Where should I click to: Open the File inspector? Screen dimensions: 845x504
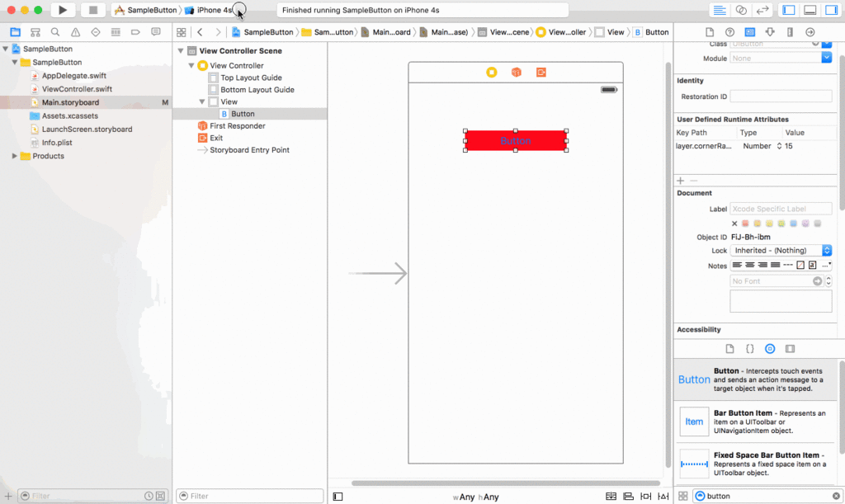(x=710, y=32)
